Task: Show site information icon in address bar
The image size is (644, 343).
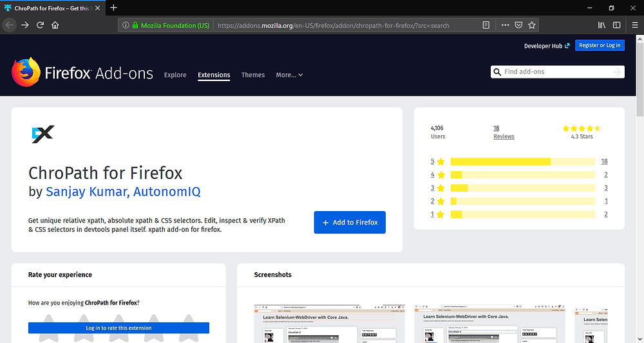Action: tap(126, 25)
